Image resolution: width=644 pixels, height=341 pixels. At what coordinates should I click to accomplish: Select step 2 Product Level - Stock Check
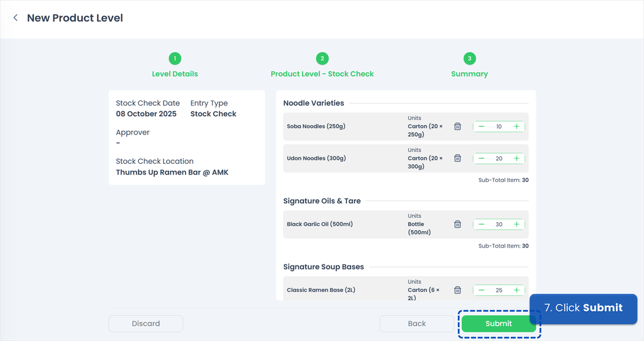pyautogui.click(x=322, y=59)
